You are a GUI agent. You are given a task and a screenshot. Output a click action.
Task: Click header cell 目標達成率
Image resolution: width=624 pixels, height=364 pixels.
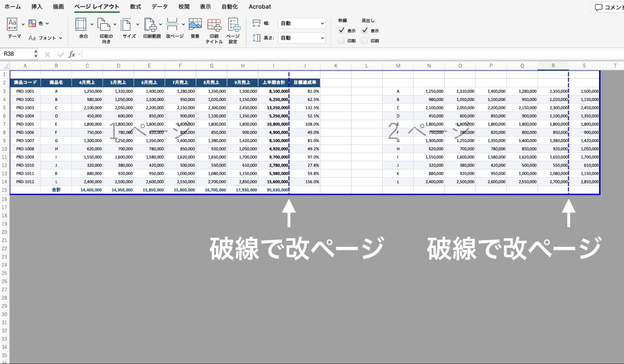click(305, 82)
